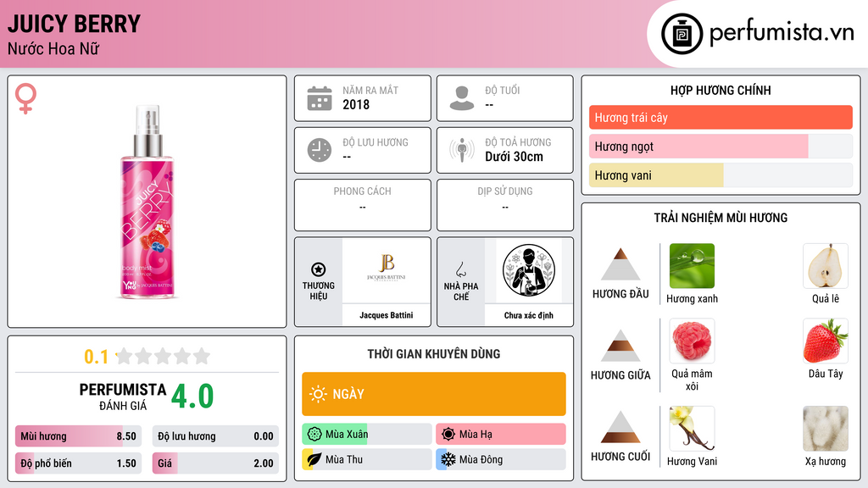The height and width of the screenshot is (488, 868).
Task: Click the flower icon for Mùa Xuân
Action: [x=314, y=434]
